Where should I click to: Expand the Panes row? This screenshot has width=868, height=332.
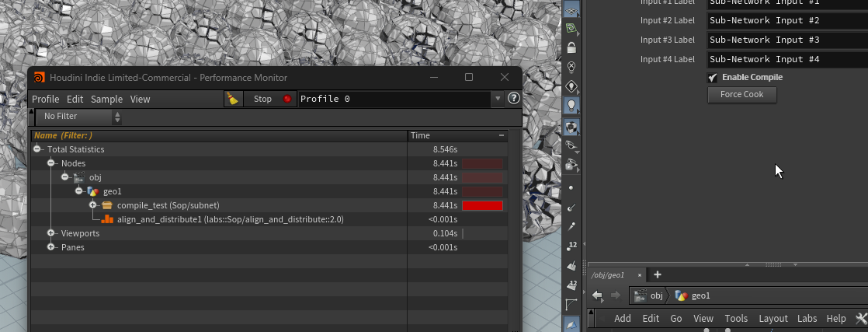[x=51, y=247]
